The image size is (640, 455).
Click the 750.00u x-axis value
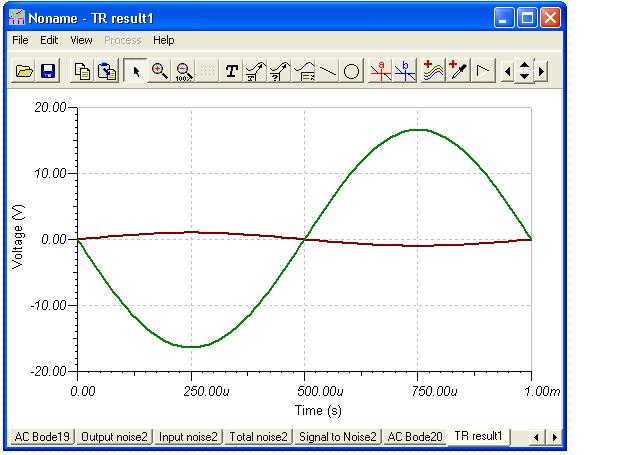pos(434,391)
